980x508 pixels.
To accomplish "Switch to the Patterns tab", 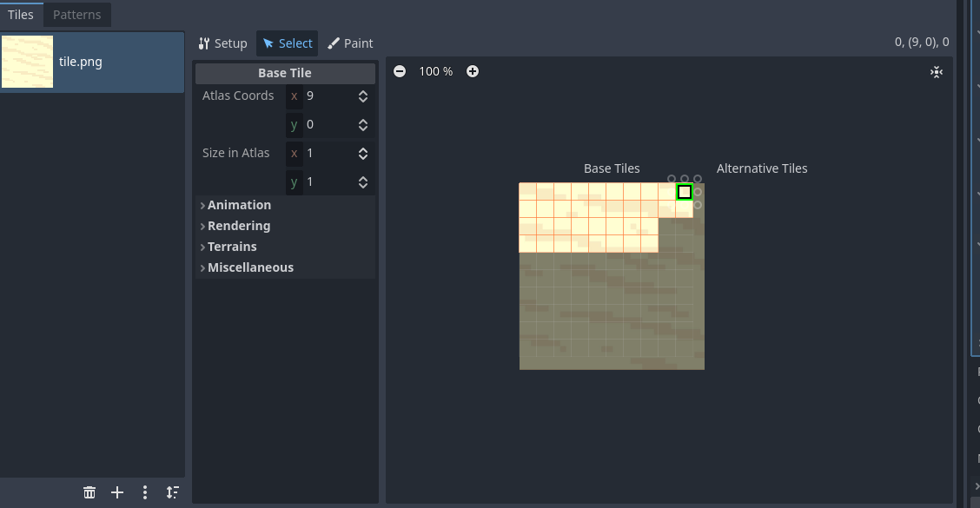I will 76,14.
